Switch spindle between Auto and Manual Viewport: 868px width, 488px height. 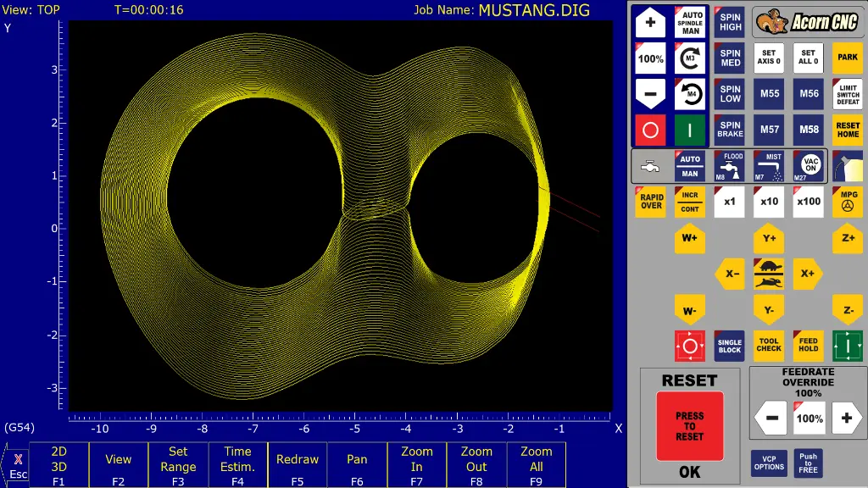[x=689, y=23]
